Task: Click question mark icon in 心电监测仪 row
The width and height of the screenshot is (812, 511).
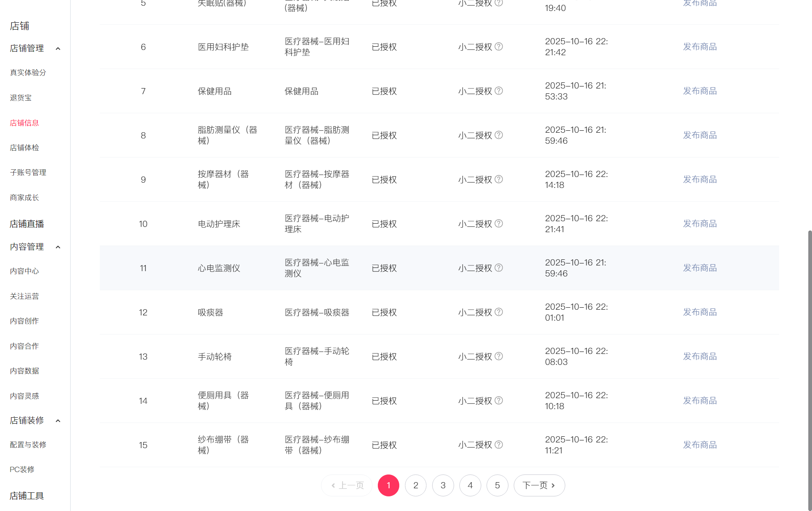Action: tap(499, 268)
